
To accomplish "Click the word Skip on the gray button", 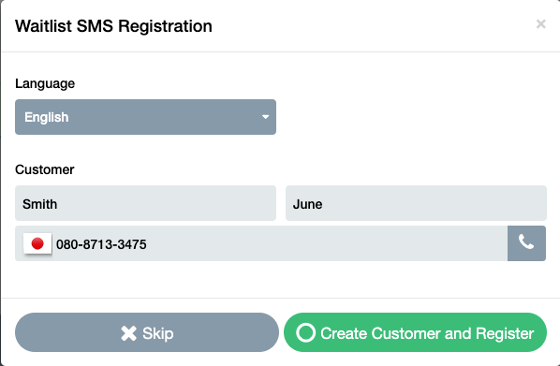I will point(158,334).
